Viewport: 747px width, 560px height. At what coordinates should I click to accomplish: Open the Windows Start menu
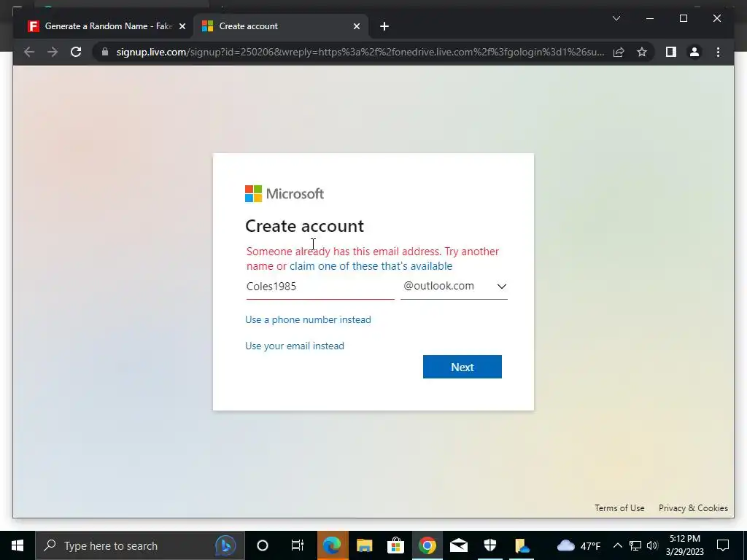coord(18,545)
